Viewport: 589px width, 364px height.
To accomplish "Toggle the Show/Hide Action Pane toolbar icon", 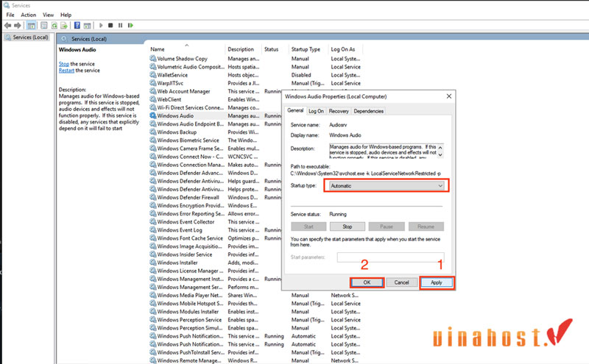I will [87, 26].
